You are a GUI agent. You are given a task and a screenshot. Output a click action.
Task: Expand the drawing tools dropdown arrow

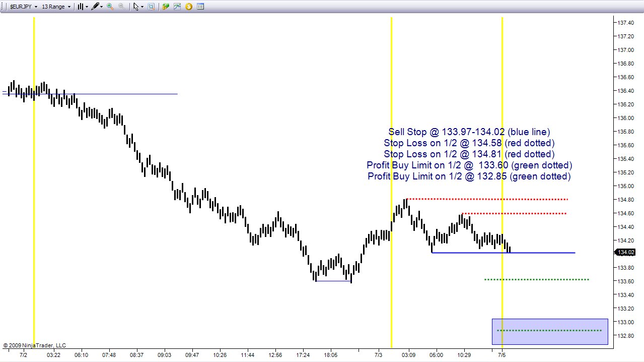pos(102,7)
